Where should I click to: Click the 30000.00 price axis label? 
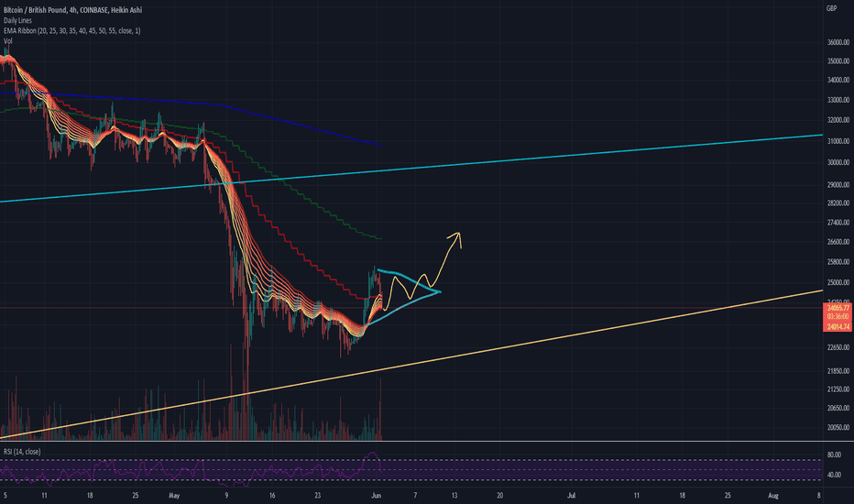[x=838, y=162]
